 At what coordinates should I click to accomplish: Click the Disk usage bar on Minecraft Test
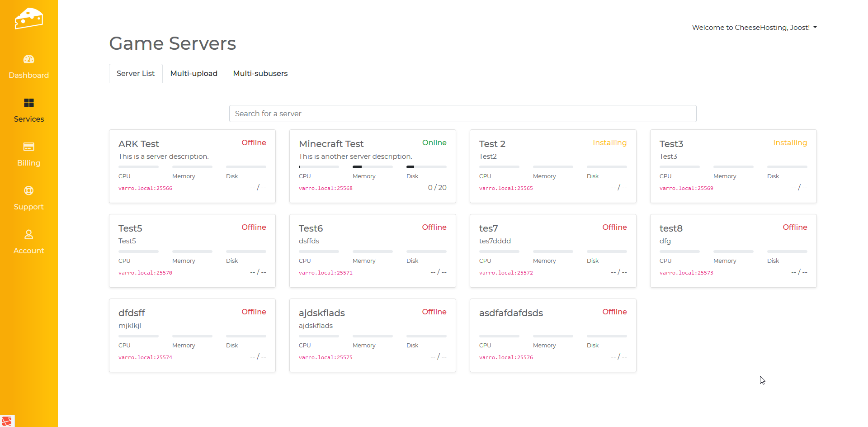(426, 167)
